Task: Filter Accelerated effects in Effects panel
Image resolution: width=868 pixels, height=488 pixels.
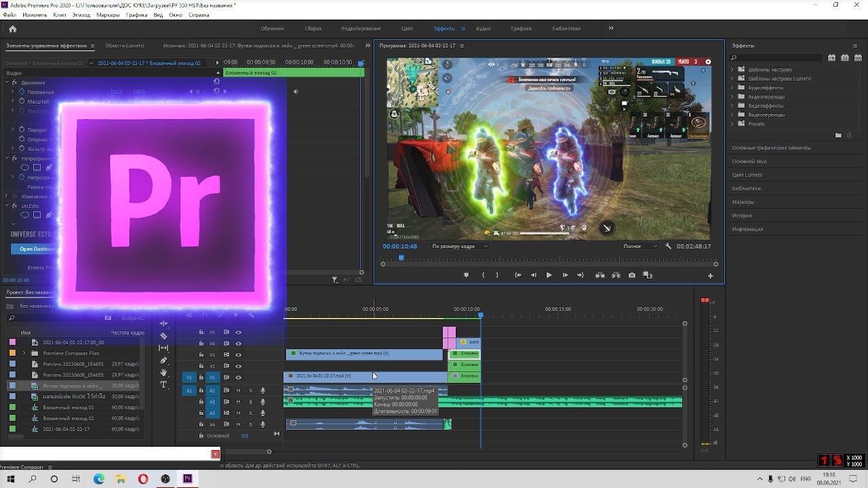Action: 831,58
